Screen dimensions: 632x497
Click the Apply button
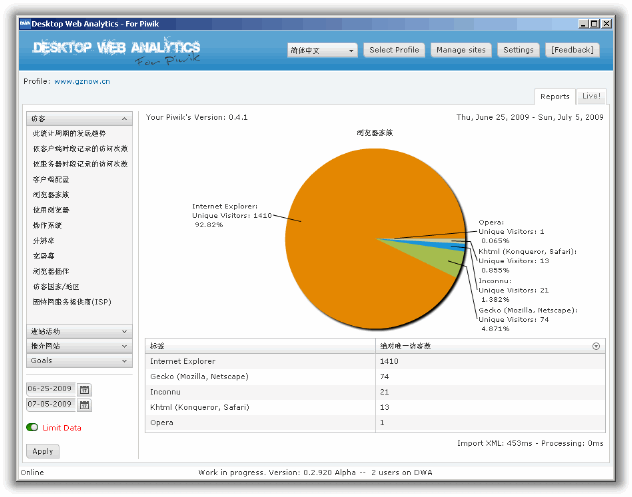43,451
